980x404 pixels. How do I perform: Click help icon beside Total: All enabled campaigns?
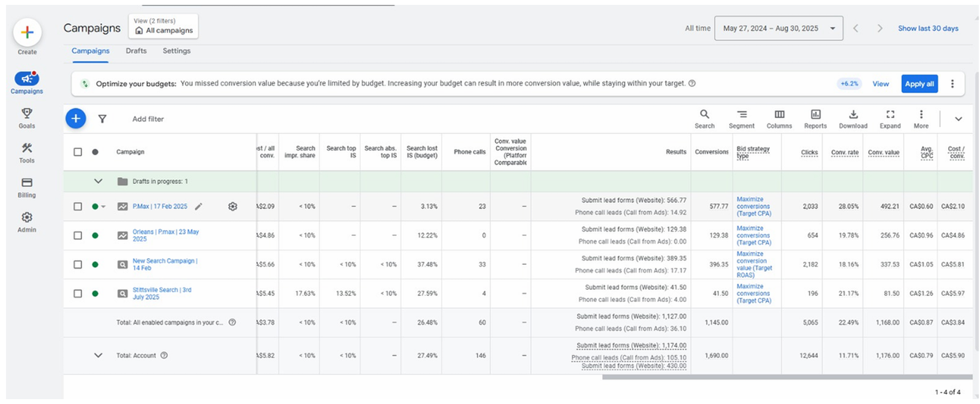(232, 322)
